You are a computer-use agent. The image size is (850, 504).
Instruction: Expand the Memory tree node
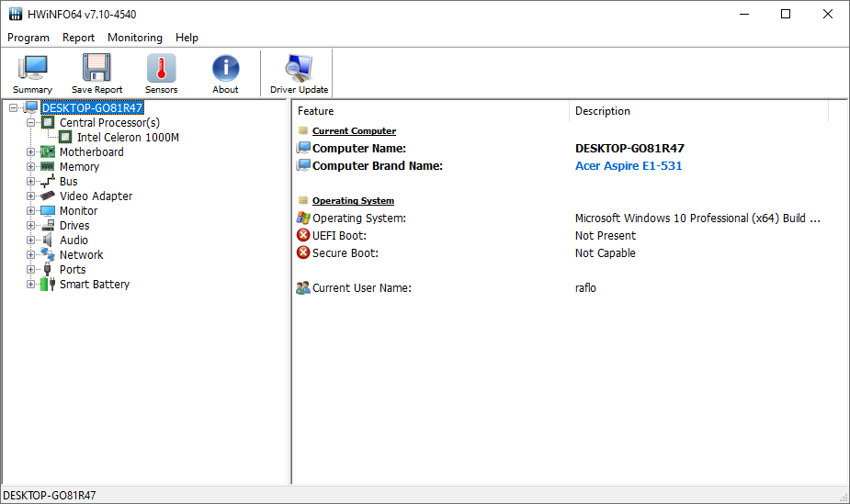pyautogui.click(x=31, y=166)
